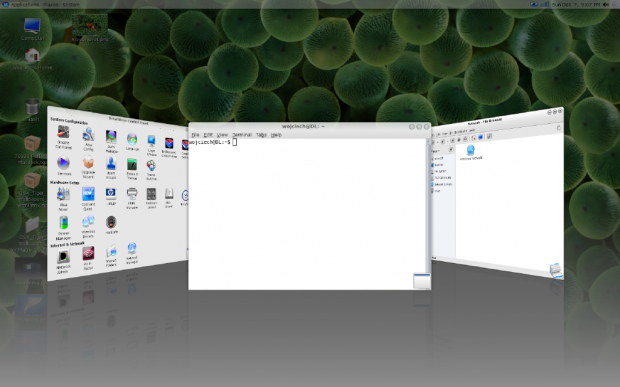Open Language globe icon in control panel

tap(132, 142)
